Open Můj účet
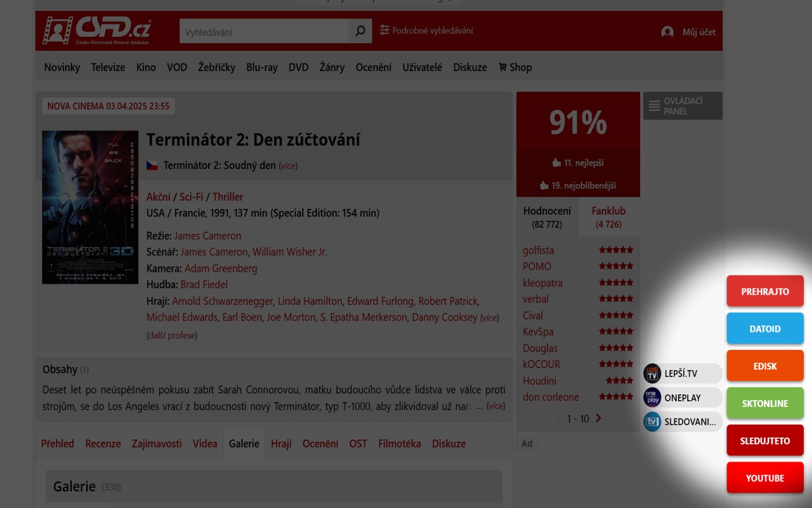 point(698,32)
